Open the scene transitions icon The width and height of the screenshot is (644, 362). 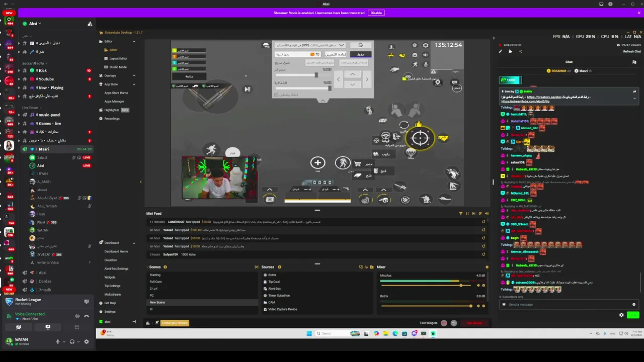[x=257, y=267]
